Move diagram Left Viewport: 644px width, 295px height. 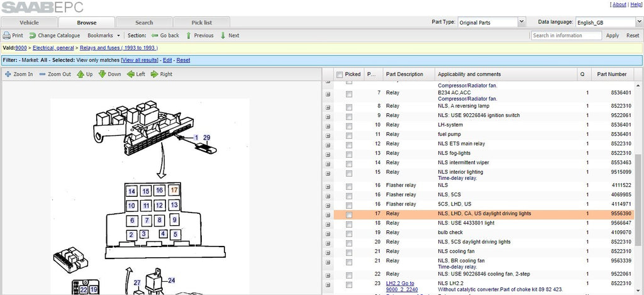136,74
